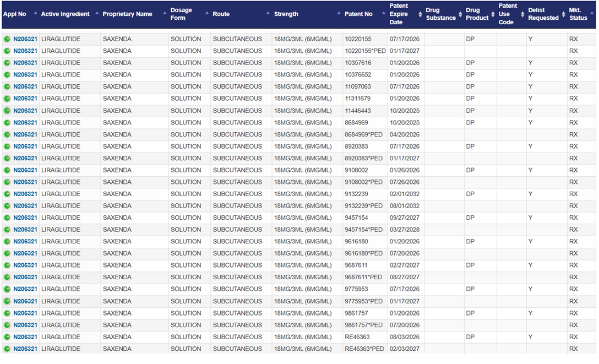The image size is (599, 364).
Task: Open details icon for patent 8684969*PED row
Action: coord(7,134)
